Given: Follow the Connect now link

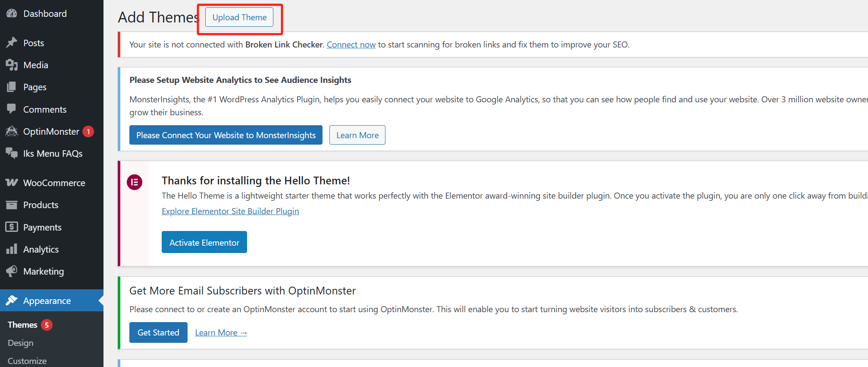Looking at the screenshot, I should click(351, 44).
